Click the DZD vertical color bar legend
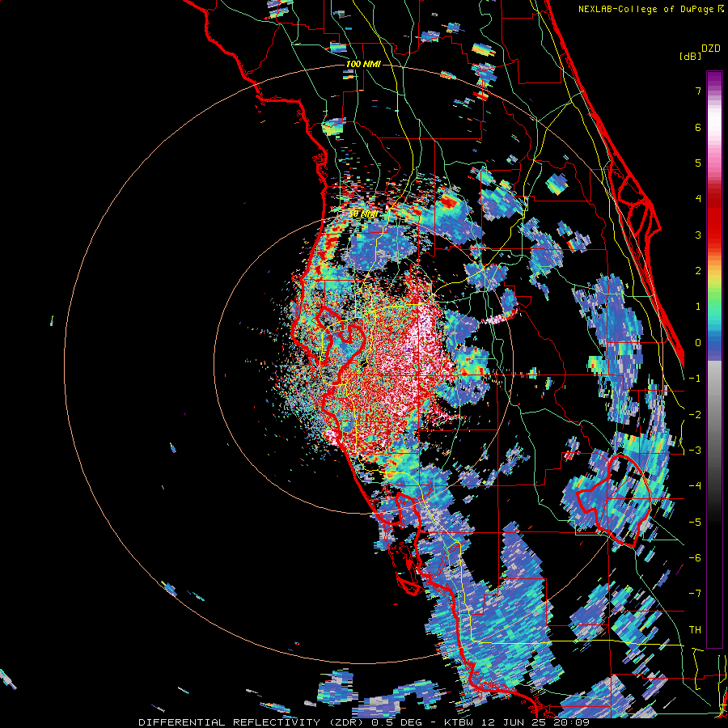The height and width of the screenshot is (728, 728). (x=714, y=359)
